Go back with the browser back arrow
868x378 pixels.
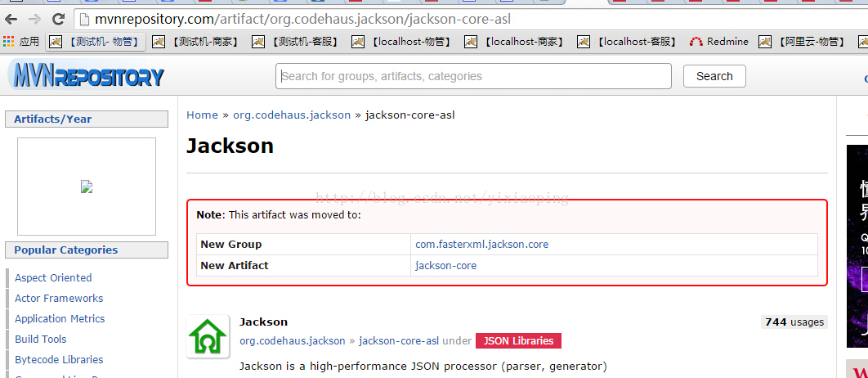pos(10,19)
